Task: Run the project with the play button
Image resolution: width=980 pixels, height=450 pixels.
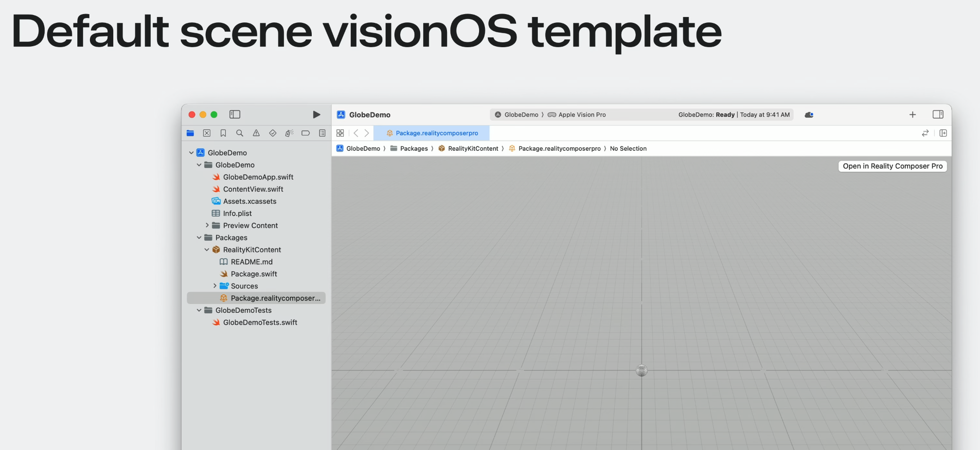Action: (316, 114)
